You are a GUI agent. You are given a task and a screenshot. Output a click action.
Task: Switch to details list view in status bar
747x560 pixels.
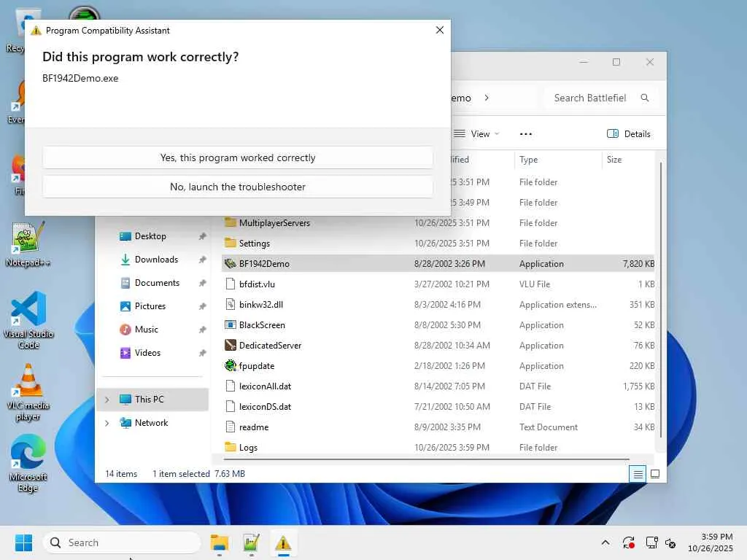pyautogui.click(x=638, y=474)
